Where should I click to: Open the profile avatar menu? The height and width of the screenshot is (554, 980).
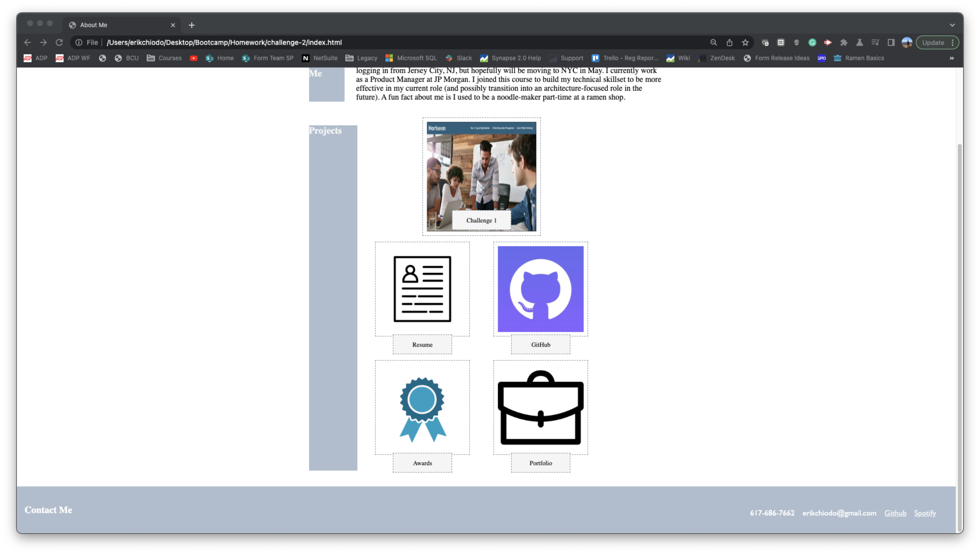[907, 43]
